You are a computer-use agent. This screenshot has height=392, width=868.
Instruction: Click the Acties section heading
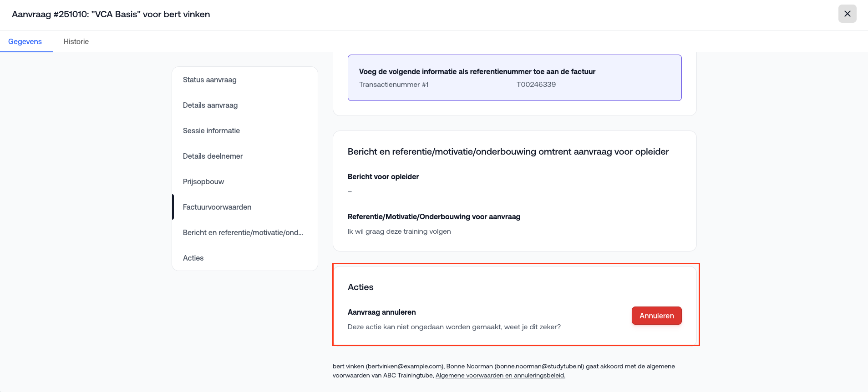(360, 287)
